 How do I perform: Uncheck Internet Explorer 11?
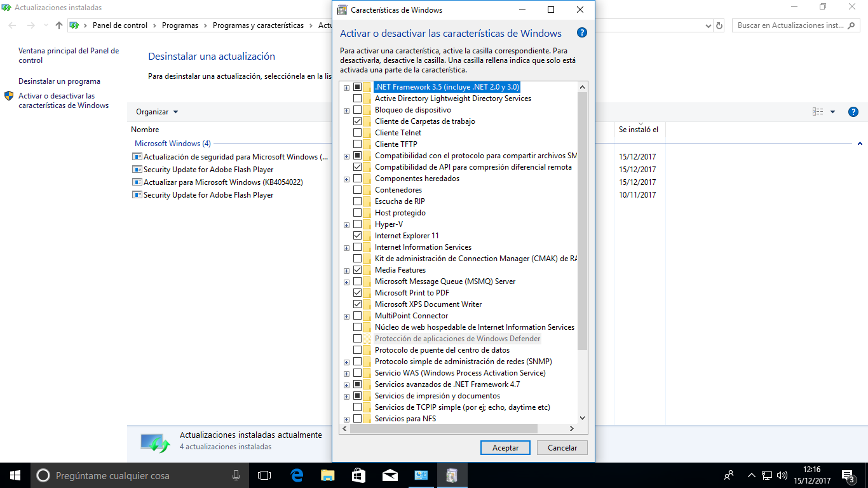click(x=357, y=236)
